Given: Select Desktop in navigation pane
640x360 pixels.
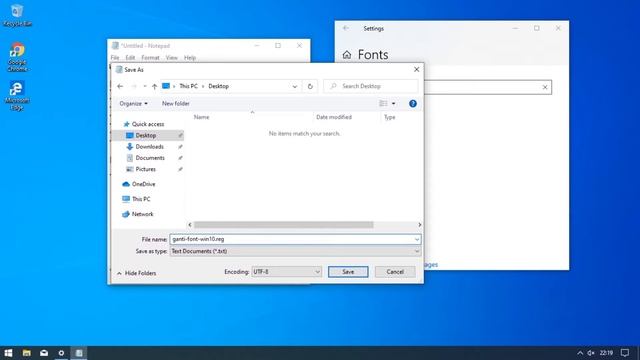Looking at the screenshot, I should pos(147,136).
